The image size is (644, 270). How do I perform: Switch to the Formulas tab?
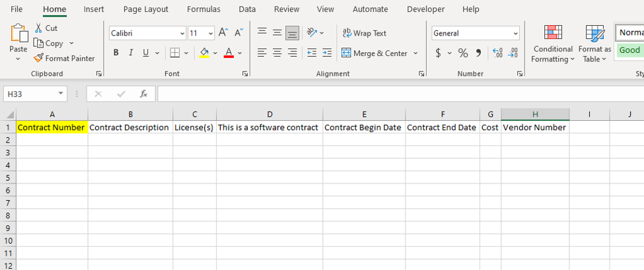[x=203, y=9]
